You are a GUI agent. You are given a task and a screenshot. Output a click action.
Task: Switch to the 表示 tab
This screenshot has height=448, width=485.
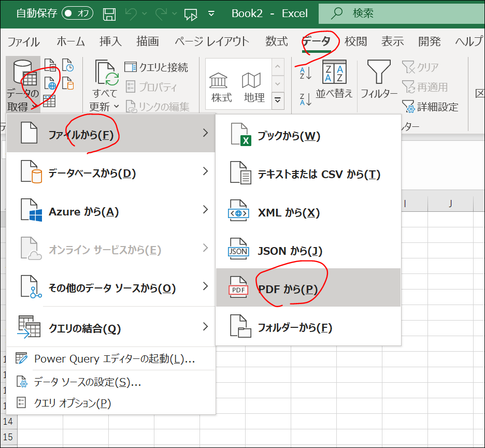click(x=393, y=41)
